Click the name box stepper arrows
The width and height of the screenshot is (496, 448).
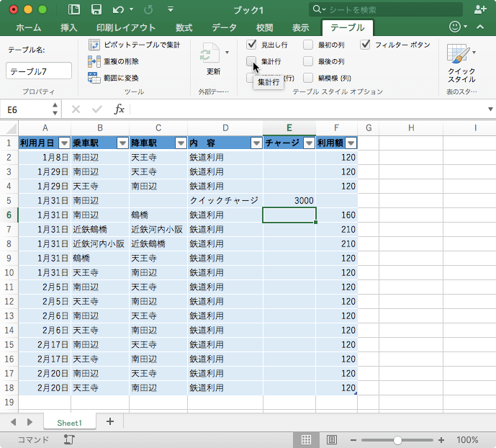coord(55,109)
